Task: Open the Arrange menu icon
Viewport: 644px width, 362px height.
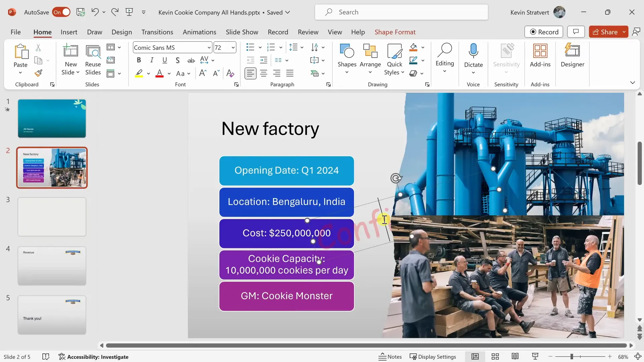Action: click(370, 58)
